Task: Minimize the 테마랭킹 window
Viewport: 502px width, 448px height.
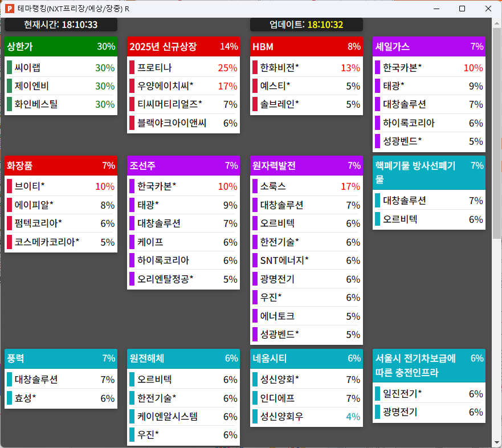Action: tap(436, 9)
